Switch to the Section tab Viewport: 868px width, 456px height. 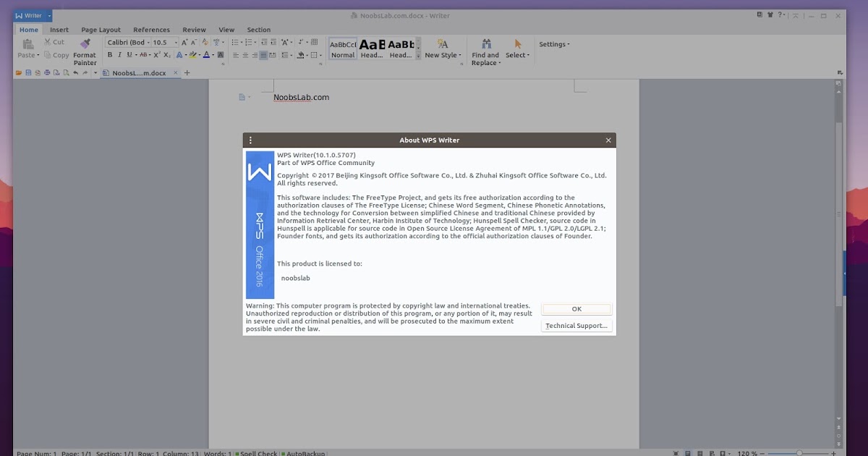[259, 30]
